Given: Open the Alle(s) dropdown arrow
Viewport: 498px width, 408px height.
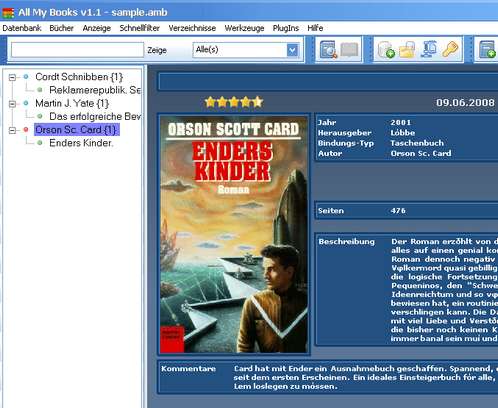Looking at the screenshot, I should coord(292,50).
